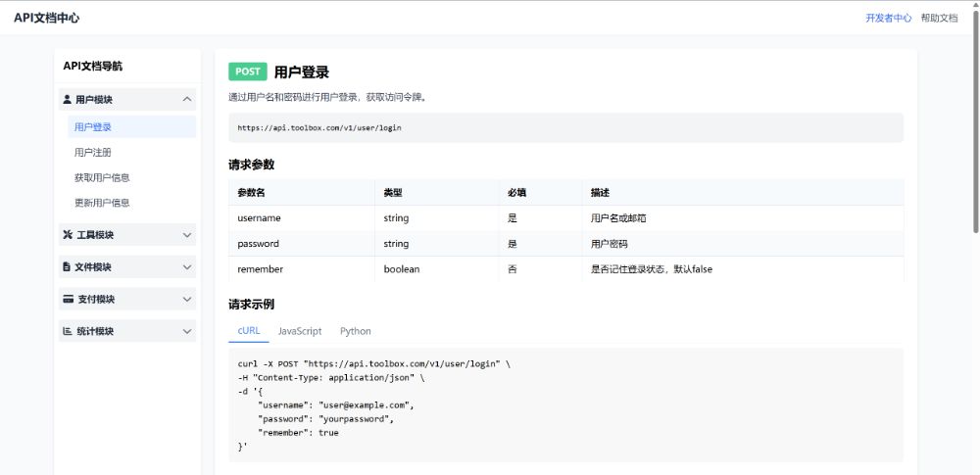Switch to the JavaScript example tab

click(300, 331)
